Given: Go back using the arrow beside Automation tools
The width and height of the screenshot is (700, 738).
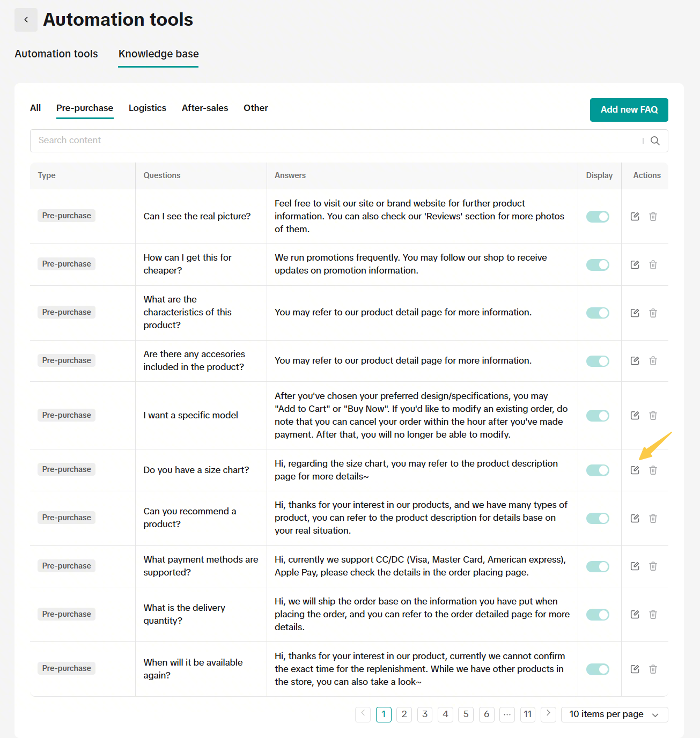Looking at the screenshot, I should [26, 20].
